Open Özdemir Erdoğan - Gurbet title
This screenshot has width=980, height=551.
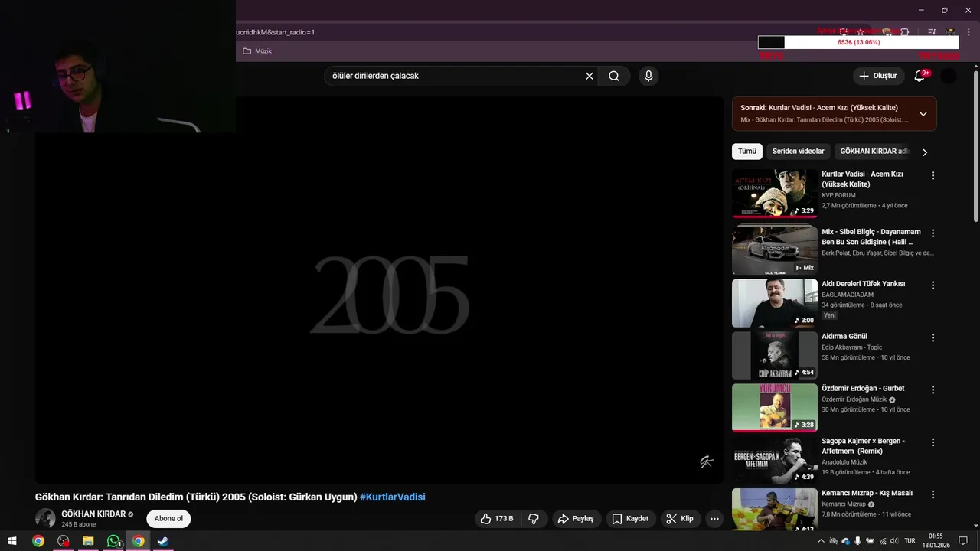point(863,389)
